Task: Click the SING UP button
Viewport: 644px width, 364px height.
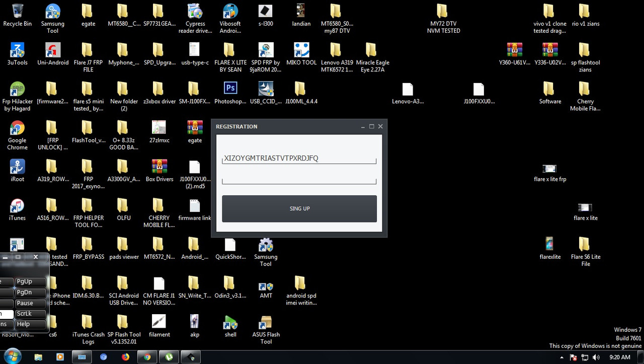Action: pyautogui.click(x=299, y=208)
